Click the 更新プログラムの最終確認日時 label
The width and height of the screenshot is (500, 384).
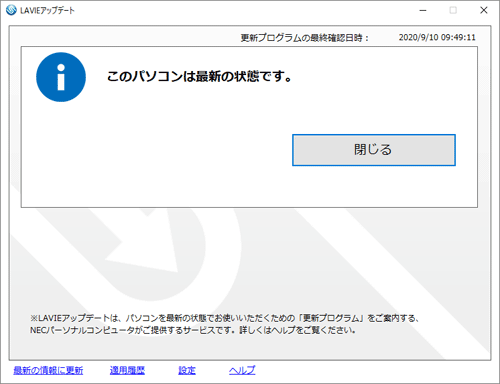click(304, 38)
